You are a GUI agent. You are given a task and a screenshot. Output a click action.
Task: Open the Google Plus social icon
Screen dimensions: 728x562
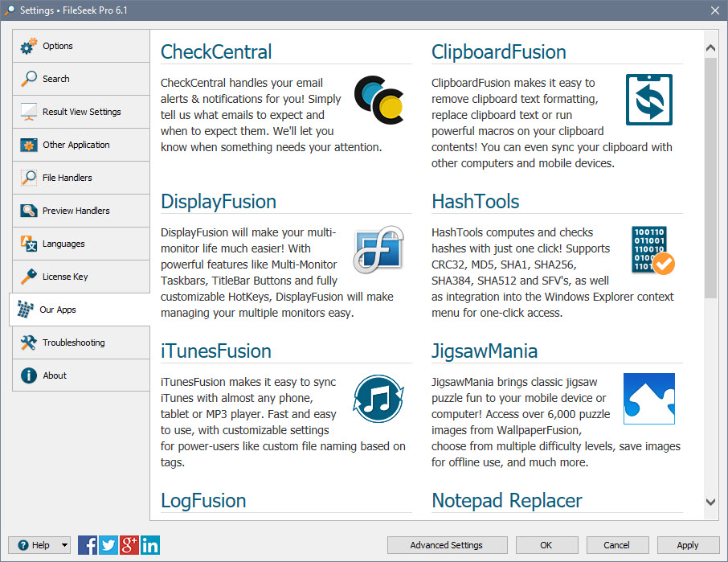click(x=129, y=545)
